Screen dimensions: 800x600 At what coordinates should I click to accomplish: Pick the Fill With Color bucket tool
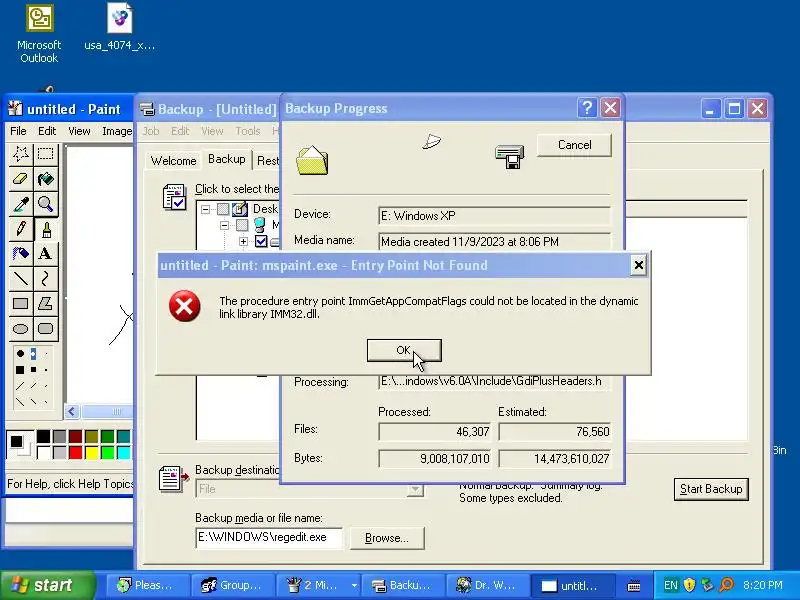click(45, 179)
